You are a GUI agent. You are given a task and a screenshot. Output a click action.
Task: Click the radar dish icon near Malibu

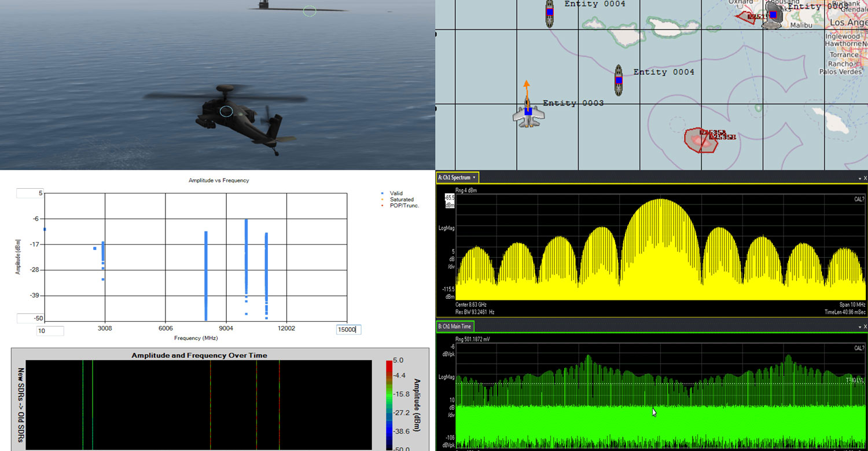pyautogui.click(x=773, y=14)
